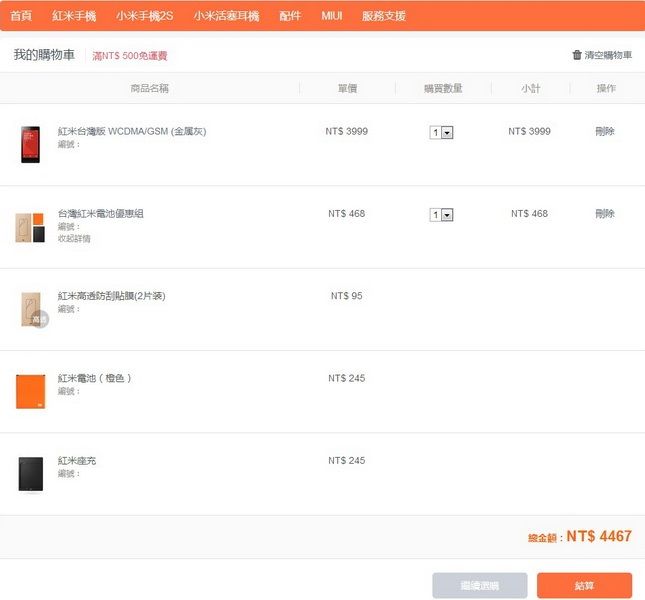Click the 滿NT$ 500免運費 free shipping notice
The height and width of the screenshot is (600, 645).
click(x=130, y=56)
